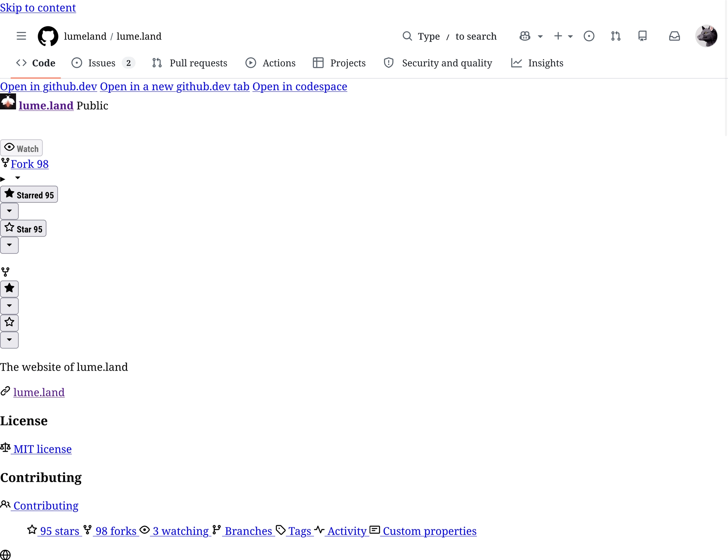Open dropdown below filled star icon button
Screen dimensions: 728x560
(9, 306)
